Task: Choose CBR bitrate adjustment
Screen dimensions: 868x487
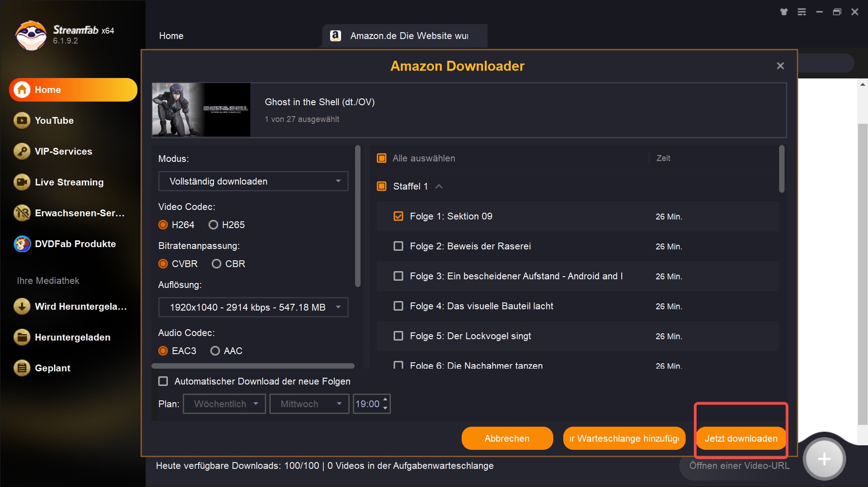Action: [x=216, y=264]
